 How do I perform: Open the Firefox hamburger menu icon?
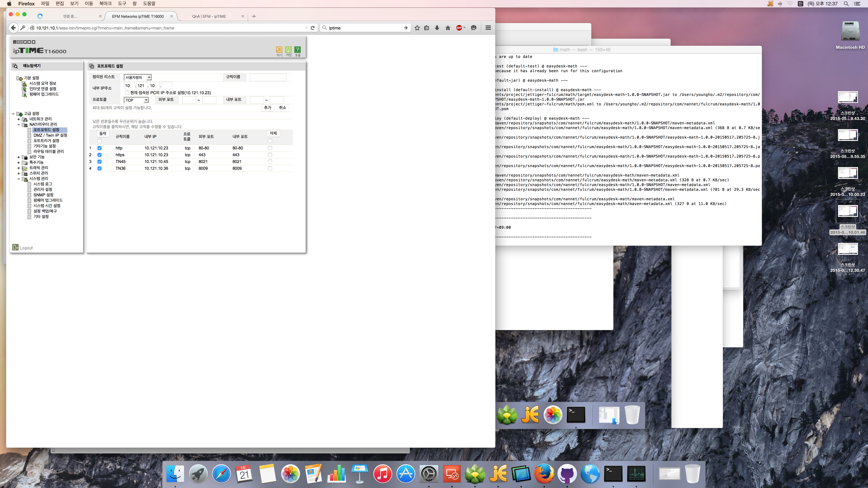(488, 28)
